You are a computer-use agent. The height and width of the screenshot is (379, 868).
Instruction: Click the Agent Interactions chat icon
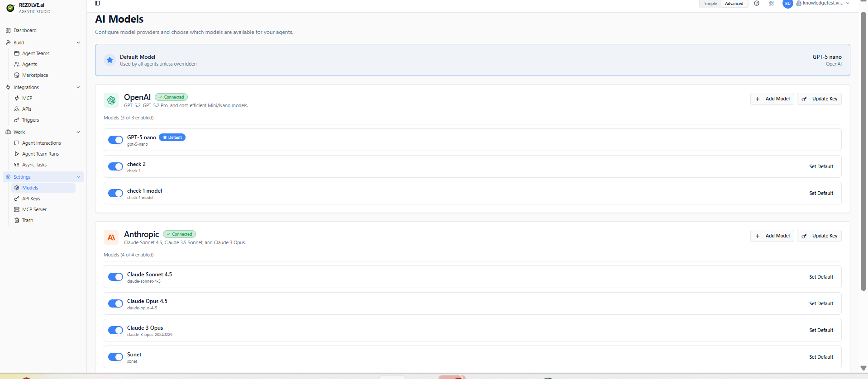coord(17,143)
